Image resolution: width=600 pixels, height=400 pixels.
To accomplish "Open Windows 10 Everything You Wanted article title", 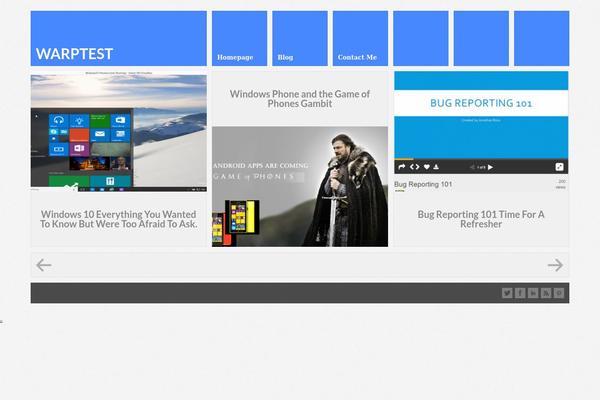I will pos(119,219).
